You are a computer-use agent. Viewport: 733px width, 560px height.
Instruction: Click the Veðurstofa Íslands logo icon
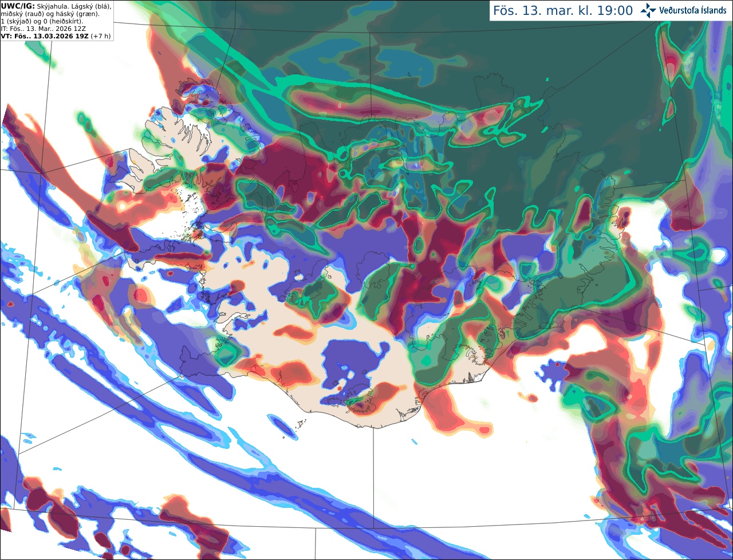pyautogui.click(x=648, y=10)
